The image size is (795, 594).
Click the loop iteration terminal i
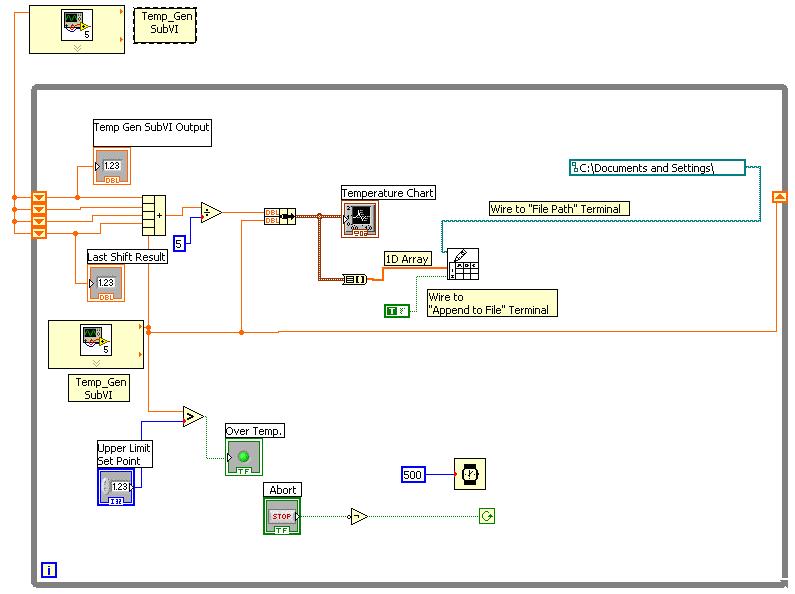pyautogui.click(x=49, y=570)
